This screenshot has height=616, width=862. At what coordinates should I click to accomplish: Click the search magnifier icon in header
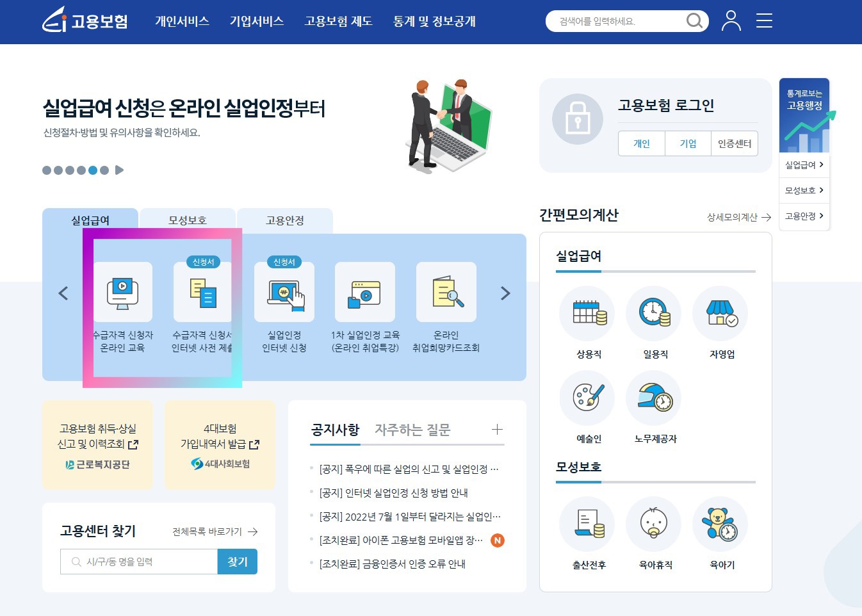[694, 21]
